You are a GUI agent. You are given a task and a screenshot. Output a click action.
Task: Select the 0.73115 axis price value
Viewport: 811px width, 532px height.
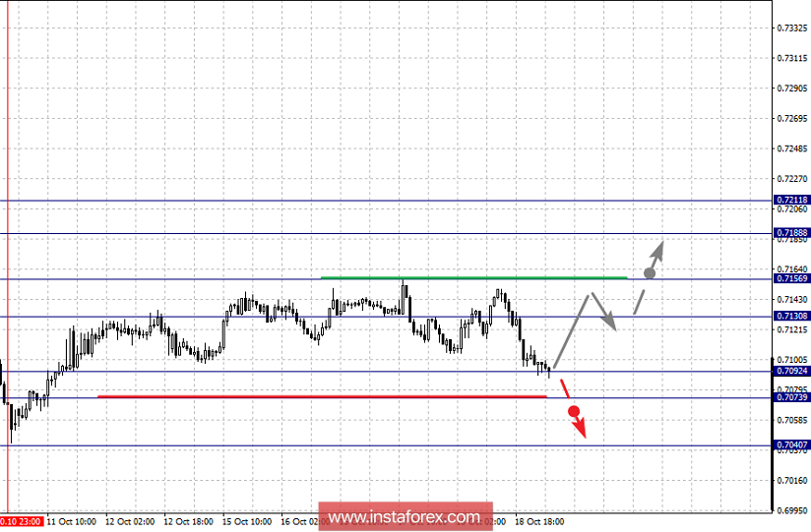[792, 58]
